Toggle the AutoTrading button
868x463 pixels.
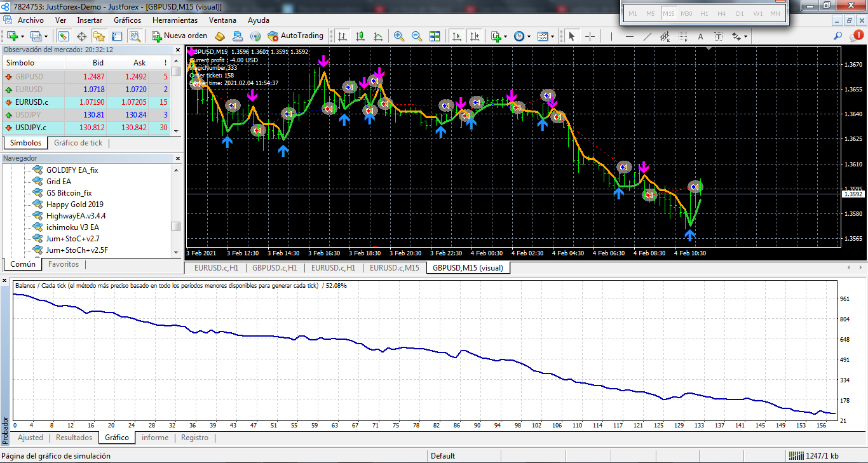(295, 36)
